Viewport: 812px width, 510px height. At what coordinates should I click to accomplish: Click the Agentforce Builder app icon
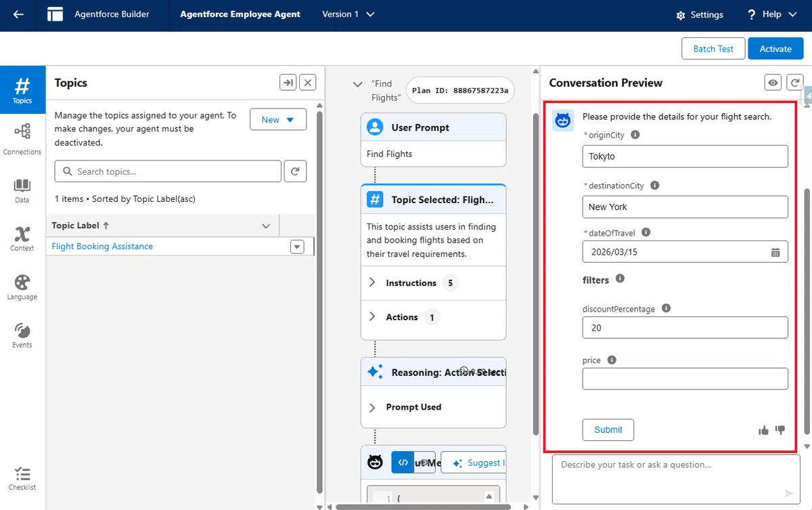click(55, 14)
